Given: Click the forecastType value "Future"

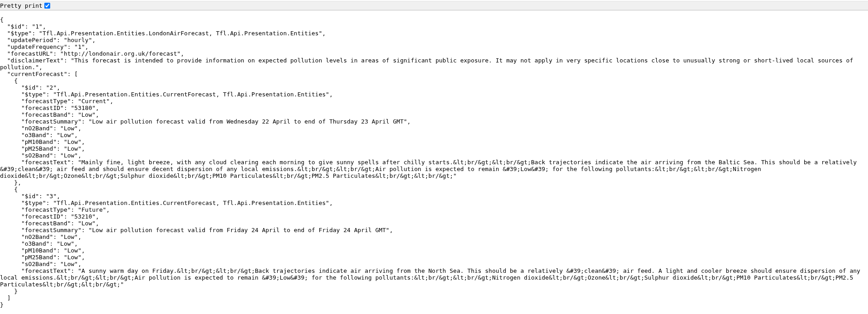Looking at the screenshot, I should pyautogui.click(x=93, y=210).
